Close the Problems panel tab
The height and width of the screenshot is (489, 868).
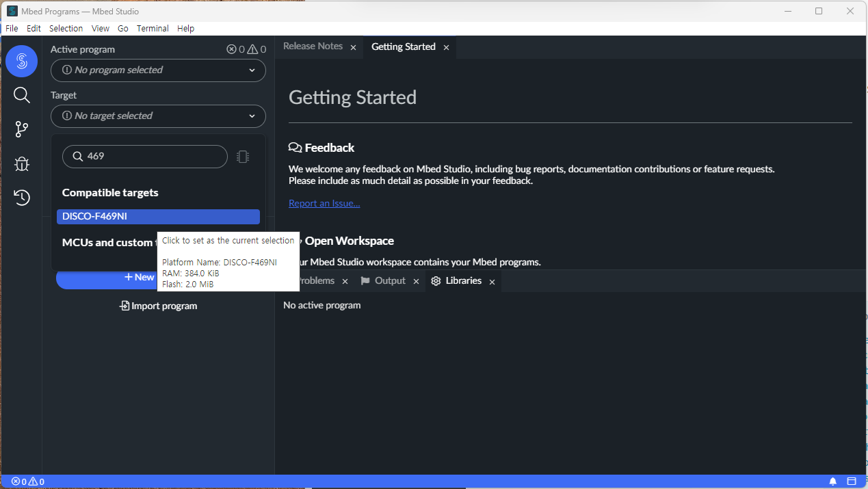(345, 282)
